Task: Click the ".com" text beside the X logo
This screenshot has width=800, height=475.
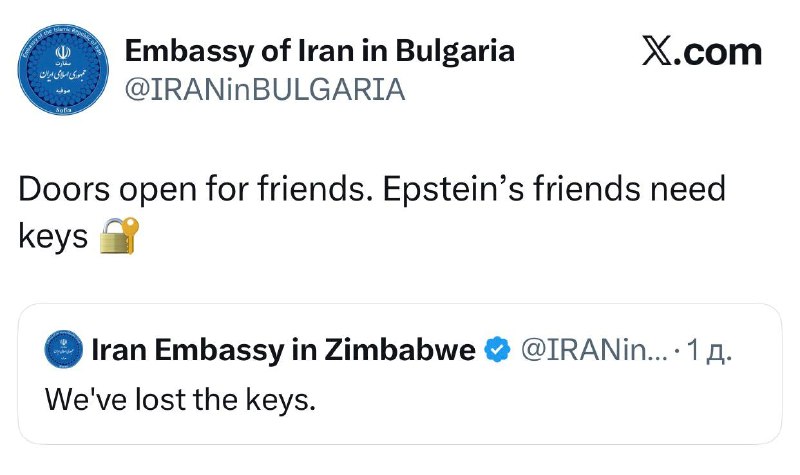Action: click(719, 53)
